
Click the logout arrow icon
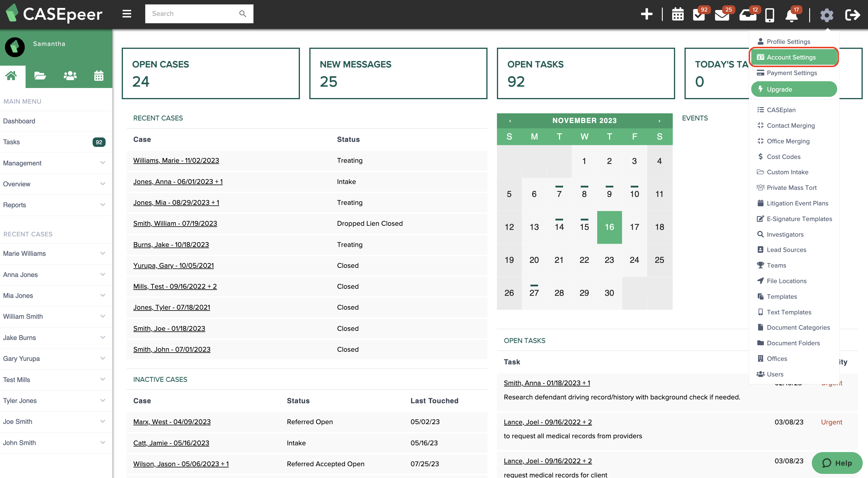click(852, 15)
